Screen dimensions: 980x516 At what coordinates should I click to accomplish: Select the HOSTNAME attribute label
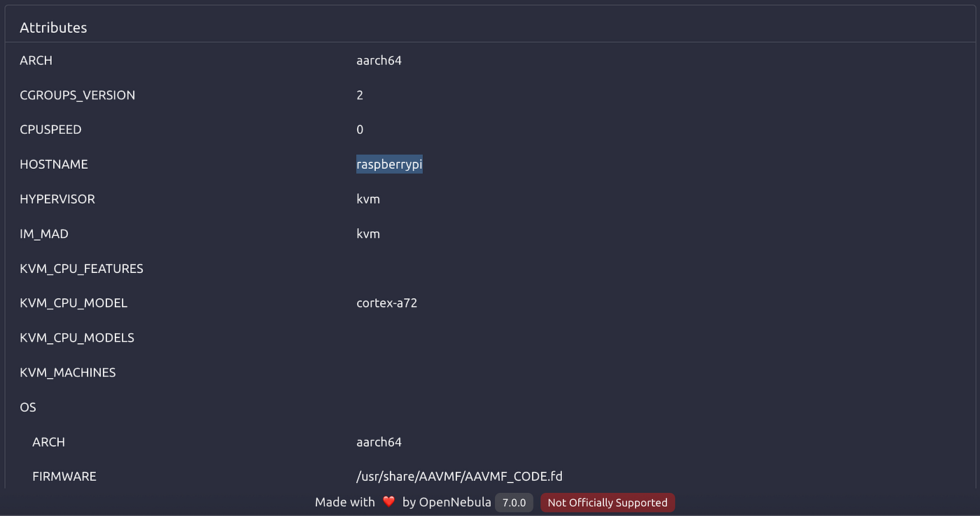(x=54, y=165)
